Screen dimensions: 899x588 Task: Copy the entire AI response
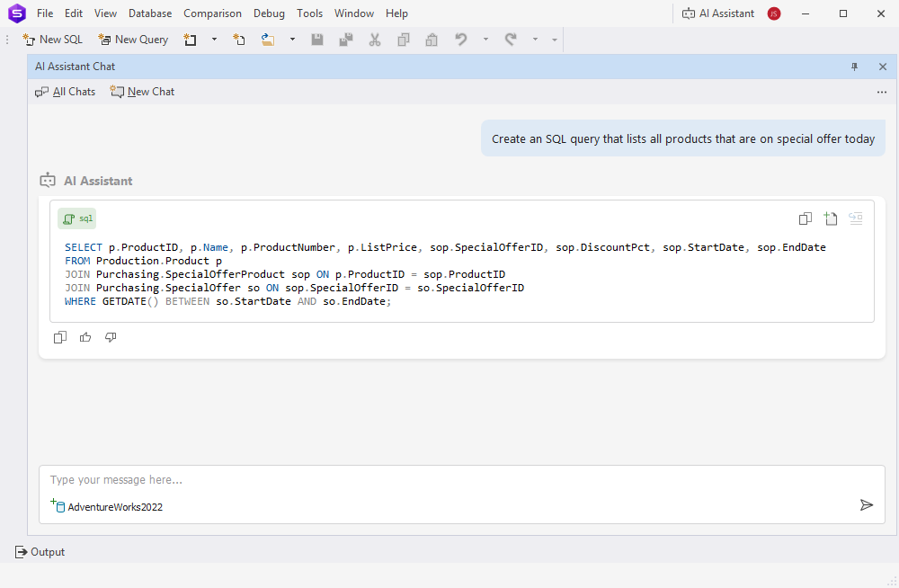60,337
